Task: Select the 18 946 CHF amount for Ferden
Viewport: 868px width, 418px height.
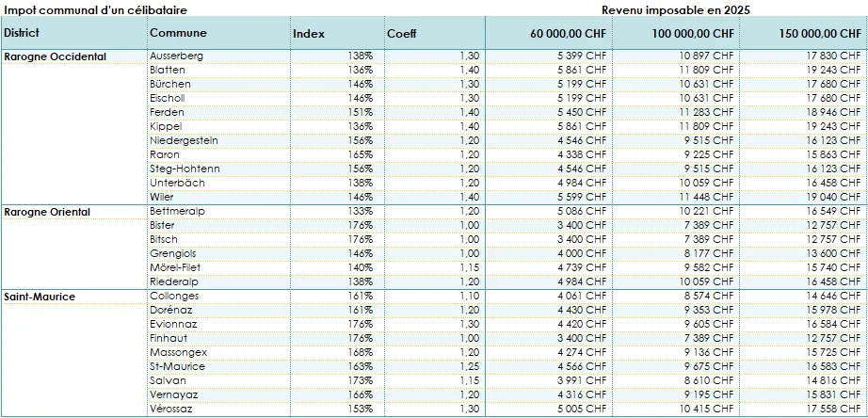Action: pyautogui.click(x=831, y=112)
